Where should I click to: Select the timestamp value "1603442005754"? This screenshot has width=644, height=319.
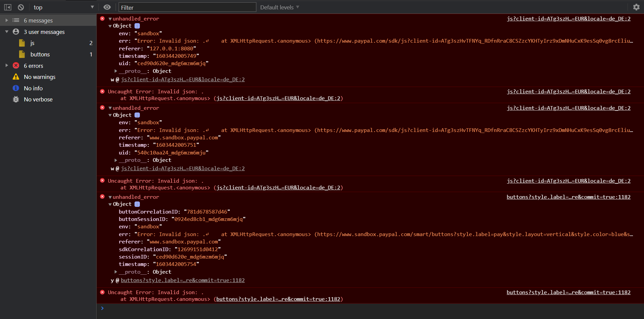tap(176, 264)
